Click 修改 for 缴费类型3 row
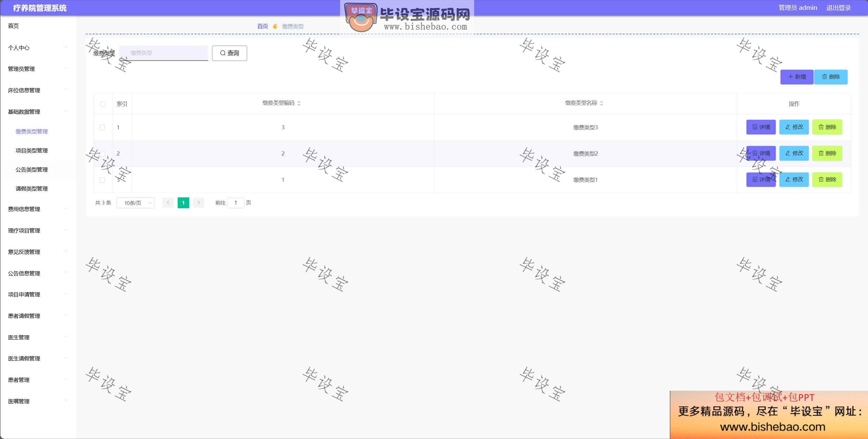Image resolution: width=868 pixels, height=439 pixels. (x=794, y=127)
